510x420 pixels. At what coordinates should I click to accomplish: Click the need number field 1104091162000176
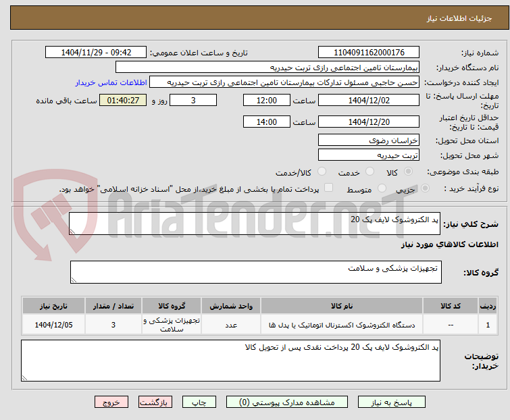point(369,53)
